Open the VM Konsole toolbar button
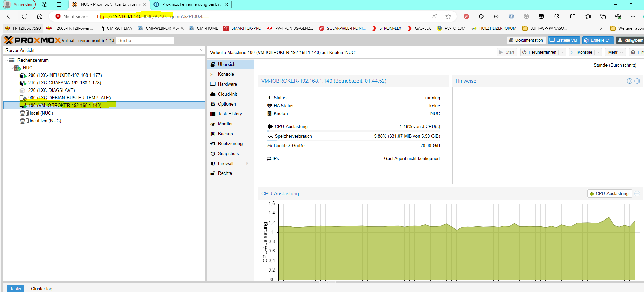 coord(582,52)
